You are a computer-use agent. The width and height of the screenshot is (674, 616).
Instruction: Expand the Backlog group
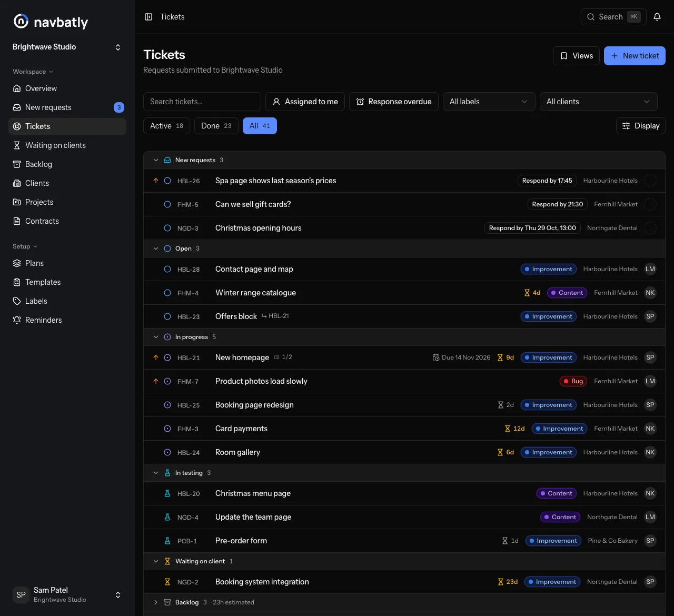point(156,602)
